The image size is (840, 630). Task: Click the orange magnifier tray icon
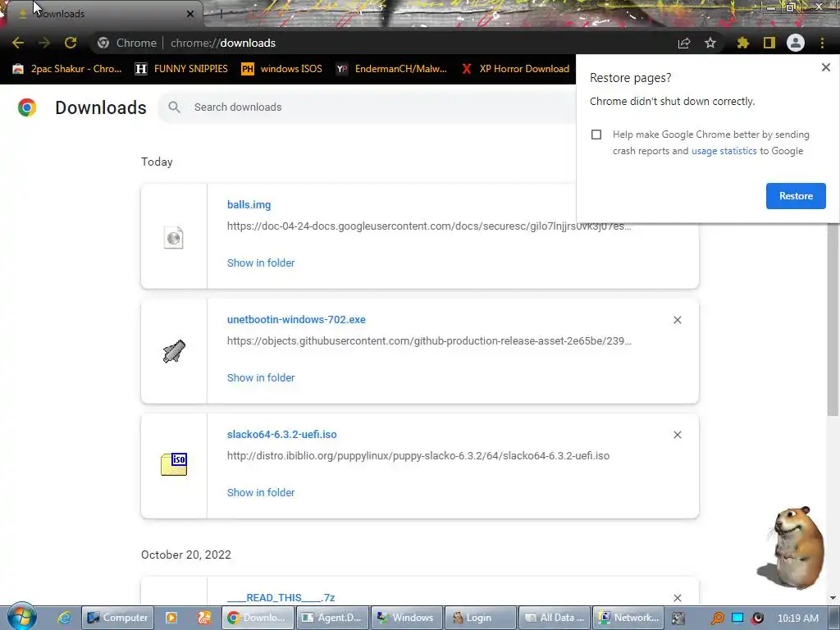click(717, 619)
